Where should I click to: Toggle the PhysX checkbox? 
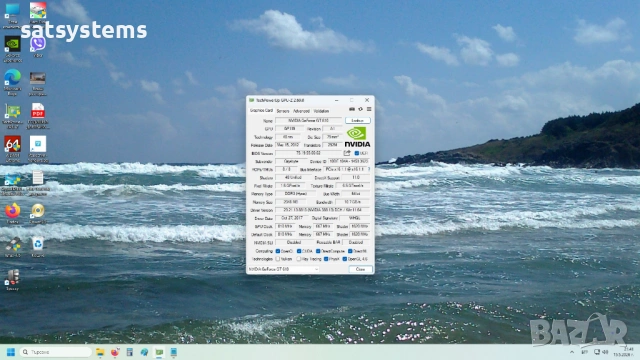pyautogui.click(x=326, y=259)
